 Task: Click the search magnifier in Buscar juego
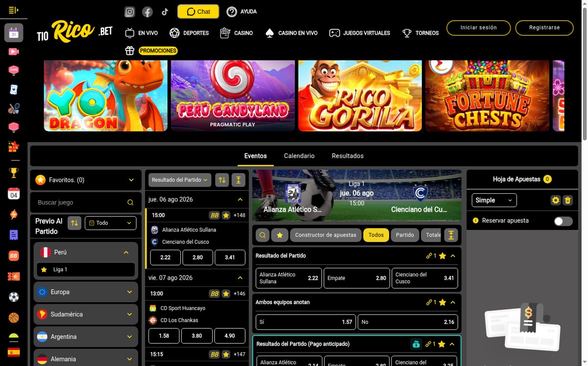[130, 202]
